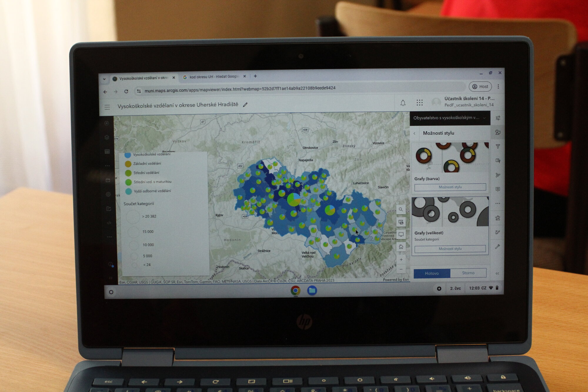
Task: Open Účastník školení 14 user profile
Action: click(x=463, y=101)
